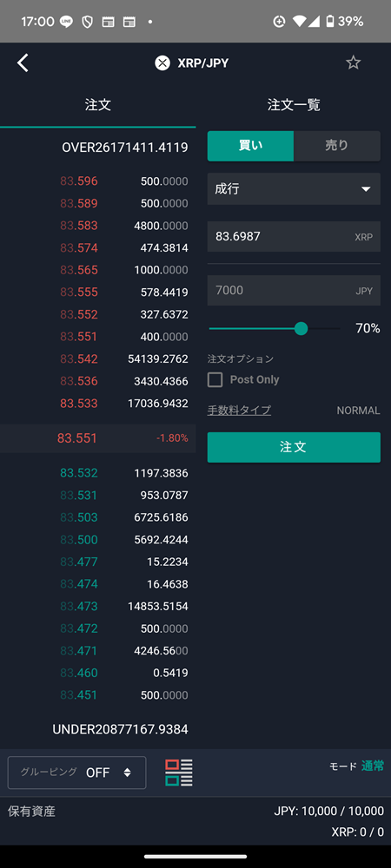Switch to the 注文 tab
Screen dimensions: 391x868
98,105
